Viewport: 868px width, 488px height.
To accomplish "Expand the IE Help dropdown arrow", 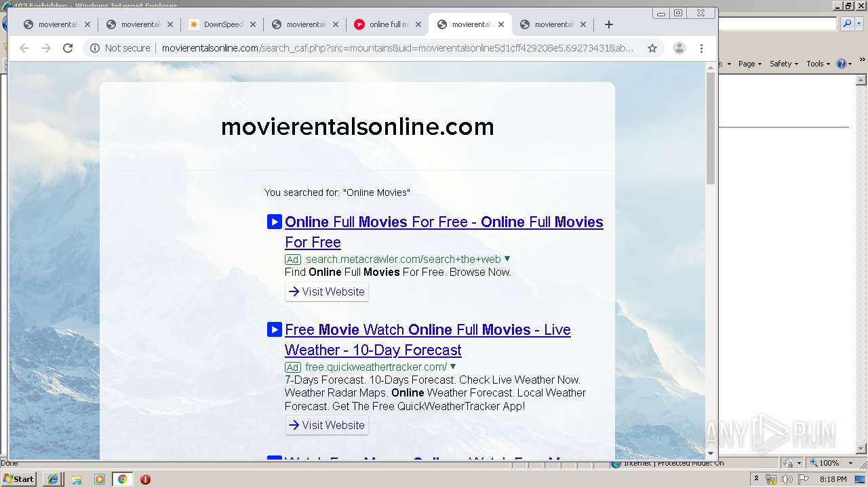I will coord(850,64).
